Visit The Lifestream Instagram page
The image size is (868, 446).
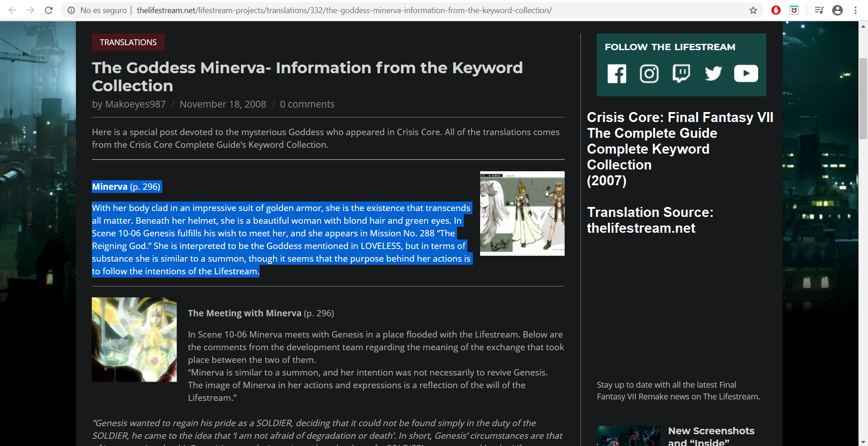[x=649, y=74]
